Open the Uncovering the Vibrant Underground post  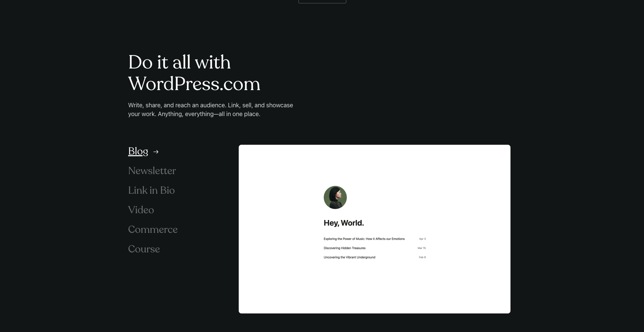[x=349, y=257]
